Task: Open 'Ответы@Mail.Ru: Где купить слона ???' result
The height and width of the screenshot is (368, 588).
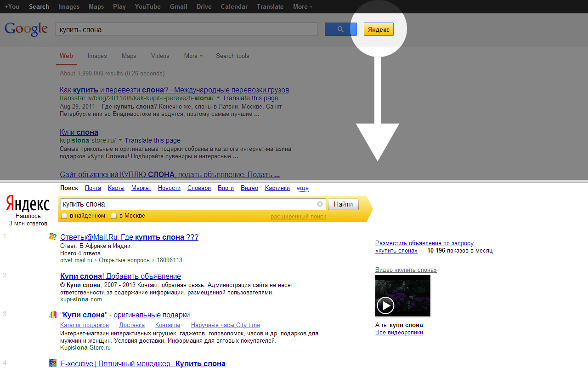Action: click(x=129, y=237)
